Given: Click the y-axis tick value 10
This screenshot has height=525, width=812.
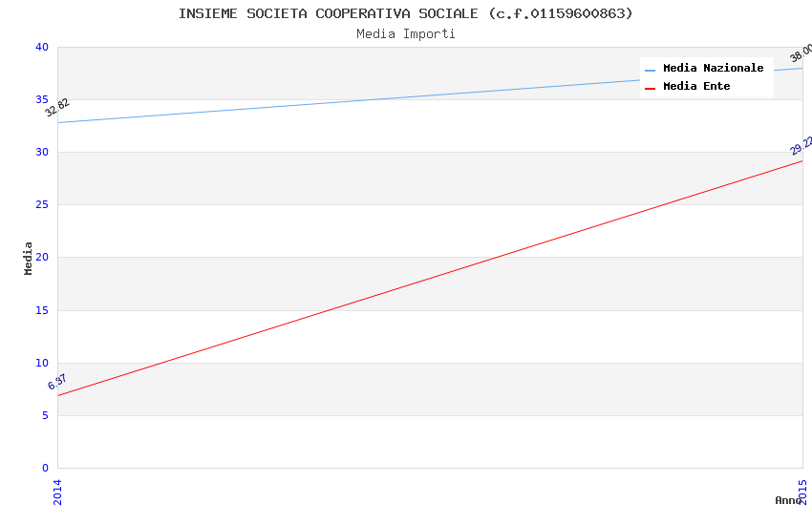Looking at the screenshot, I should pos(42,363).
